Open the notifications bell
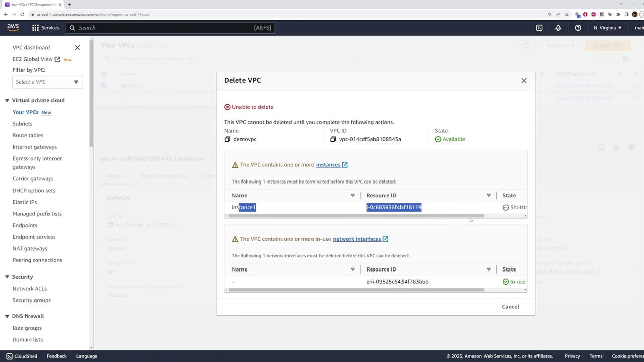Viewport: 644px width, 362px height. [558, 28]
